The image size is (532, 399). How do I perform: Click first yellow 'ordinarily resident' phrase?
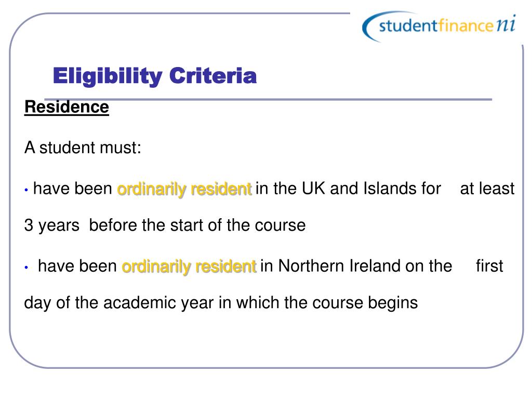tap(184, 189)
